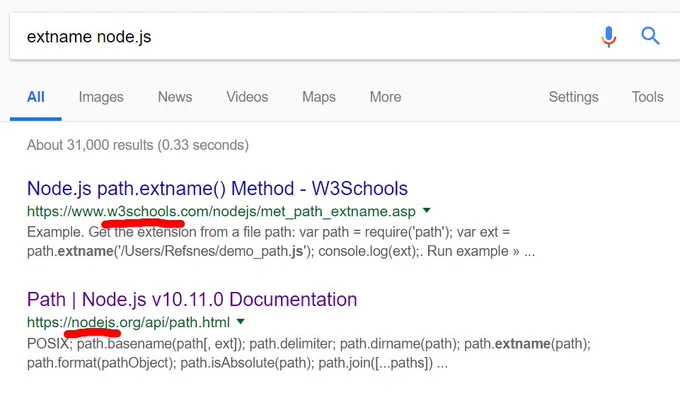Click the 'About 31,000 results' count text

(x=138, y=145)
